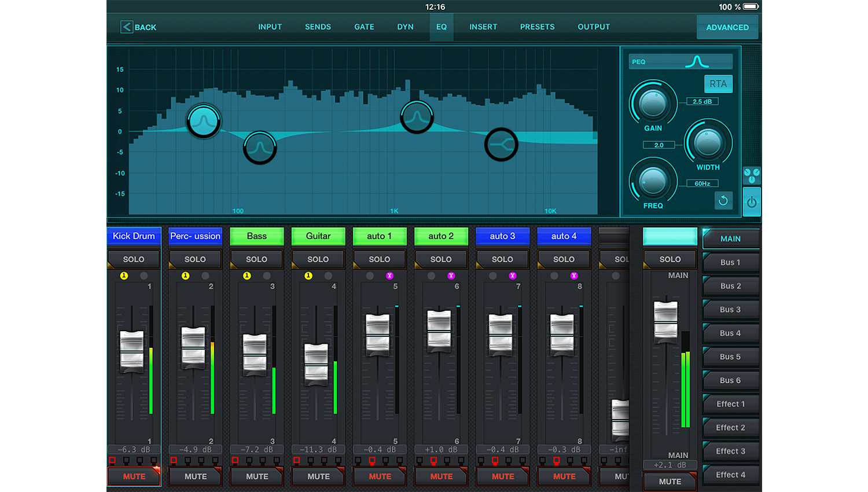
Task: Click the Back arrow icon
Action: (127, 27)
